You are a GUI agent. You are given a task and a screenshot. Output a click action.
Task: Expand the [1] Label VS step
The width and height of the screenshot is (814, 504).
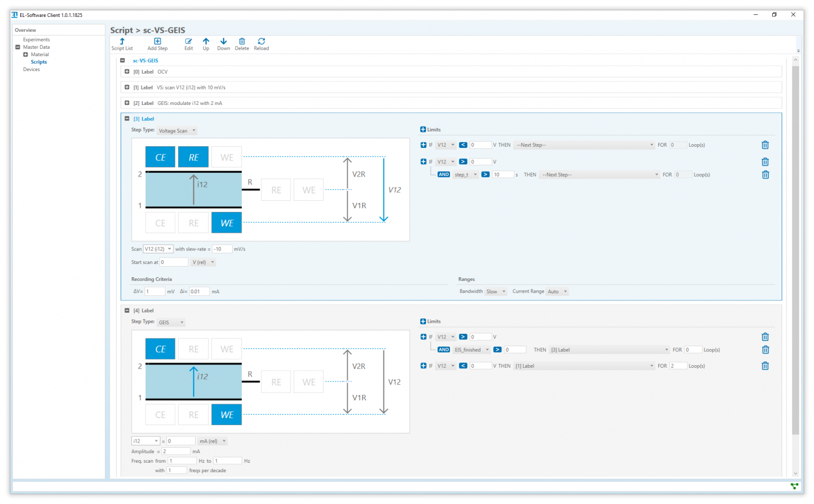coord(127,87)
